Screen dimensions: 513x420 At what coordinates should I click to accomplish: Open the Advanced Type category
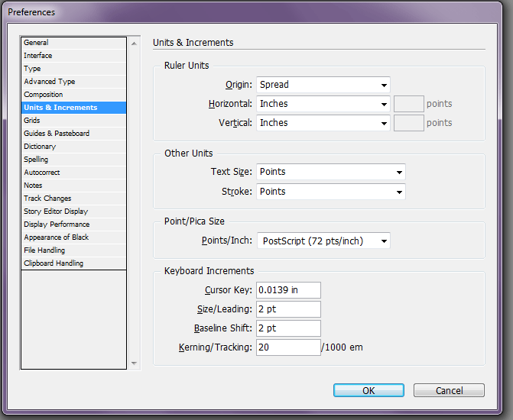pos(73,82)
